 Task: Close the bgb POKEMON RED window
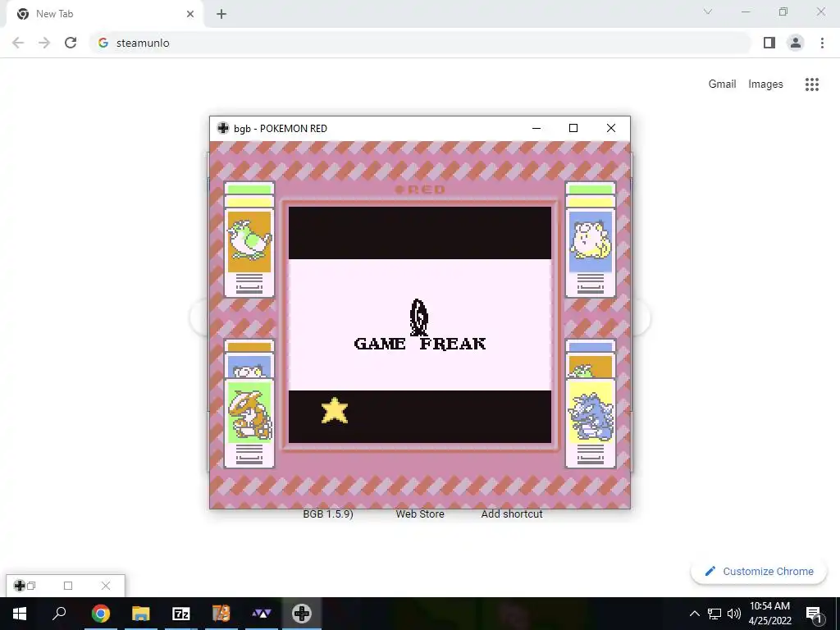pyautogui.click(x=610, y=128)
